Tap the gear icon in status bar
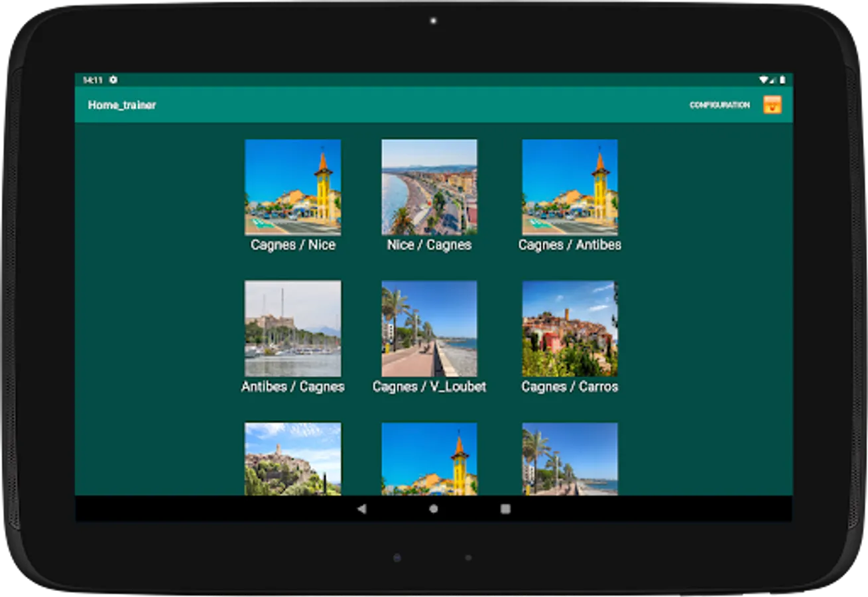The height and width of the screenshot is (597, 868). 113,80
